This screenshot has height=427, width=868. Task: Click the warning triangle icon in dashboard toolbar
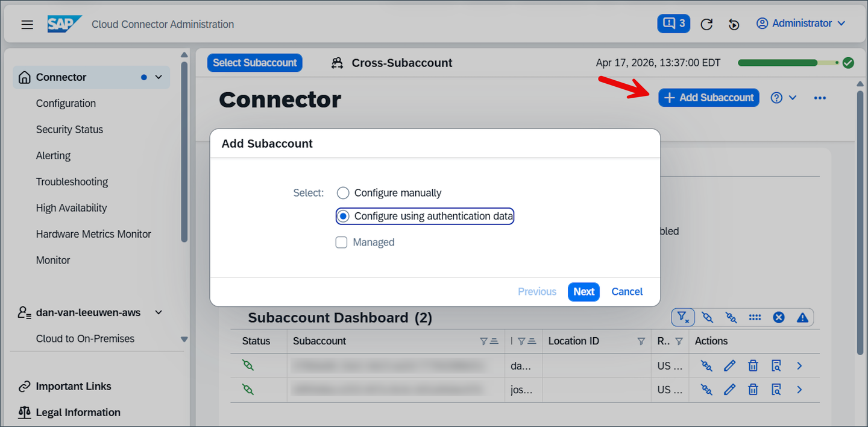click(x=802, y=317)
